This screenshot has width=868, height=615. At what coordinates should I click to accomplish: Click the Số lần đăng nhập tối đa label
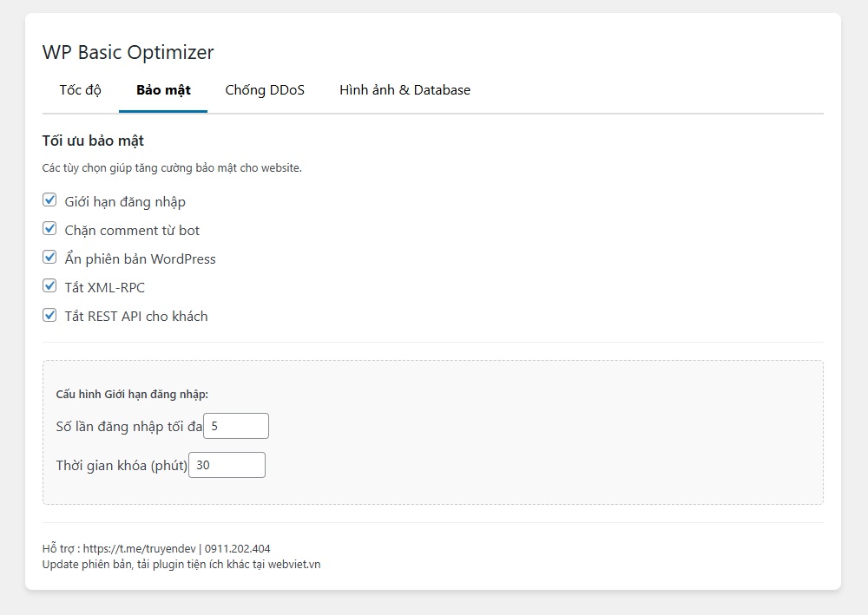coord(128,426)
